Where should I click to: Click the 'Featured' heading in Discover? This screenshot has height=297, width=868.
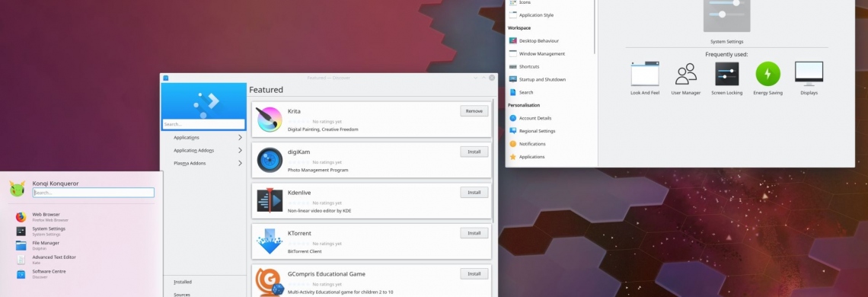[266, 90]
